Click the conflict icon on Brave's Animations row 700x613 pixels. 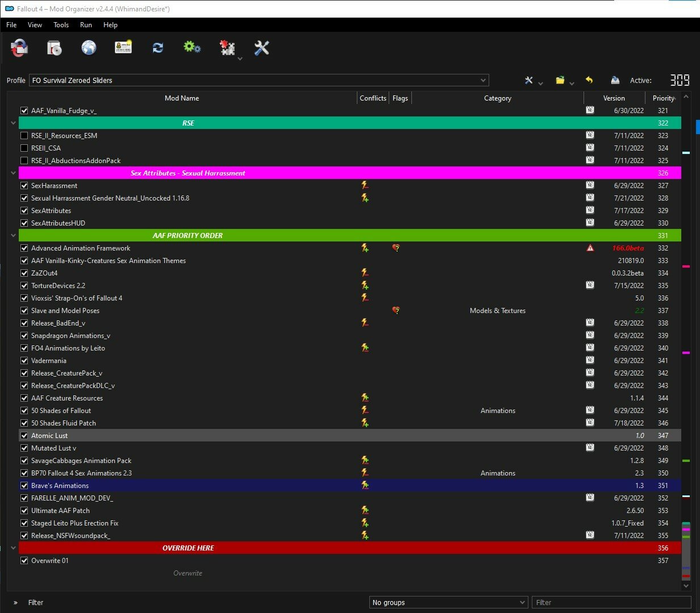365,485
